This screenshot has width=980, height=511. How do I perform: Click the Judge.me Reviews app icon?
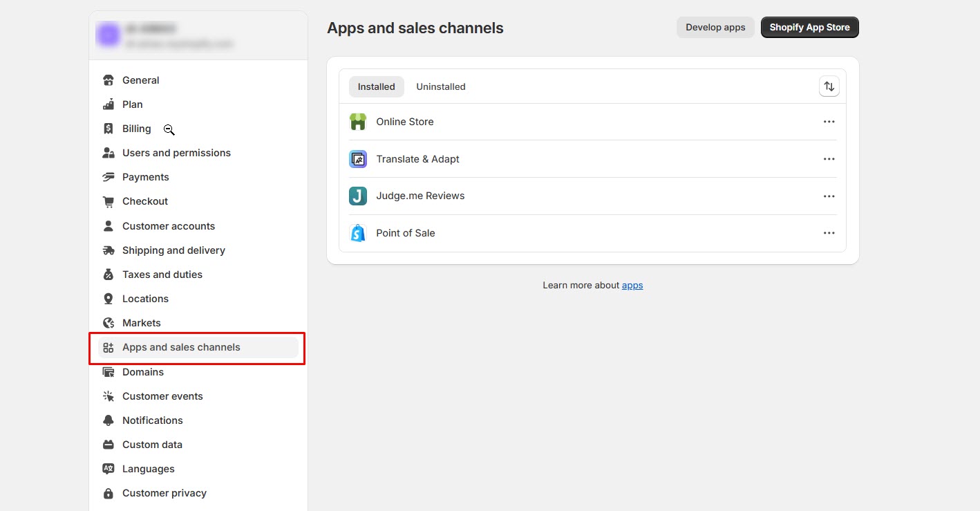click(357, 196)
